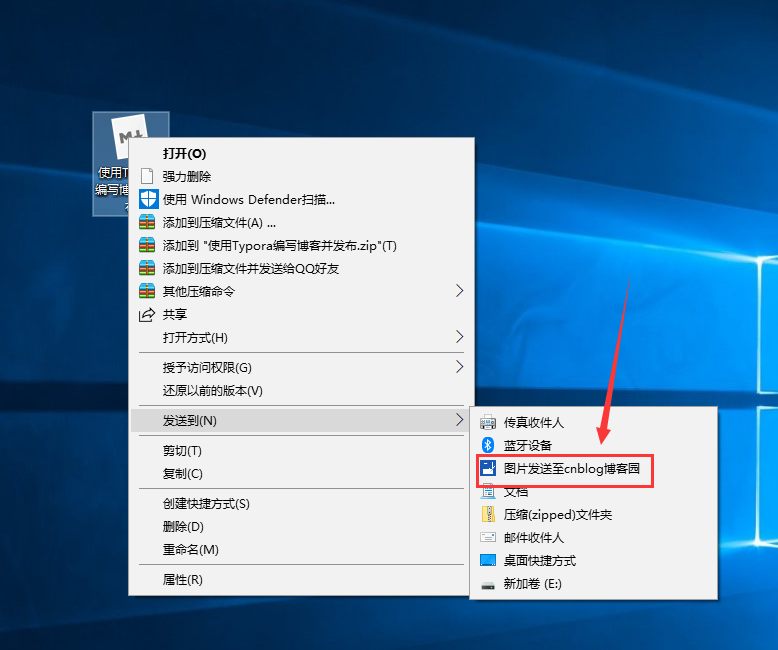Open 授予访问权限(G) menu entry

[x=301, y=367]
